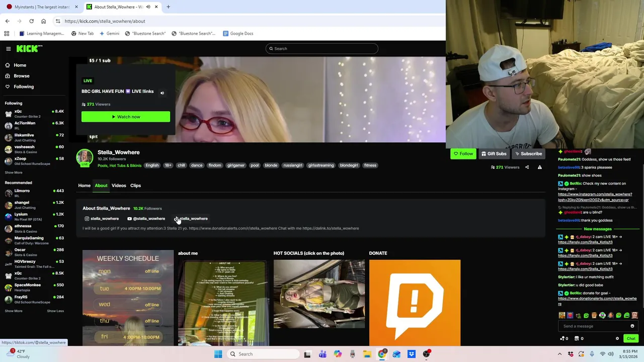Select the About channel tab
This screenshot has height=362, width=644.
point(101,186)
